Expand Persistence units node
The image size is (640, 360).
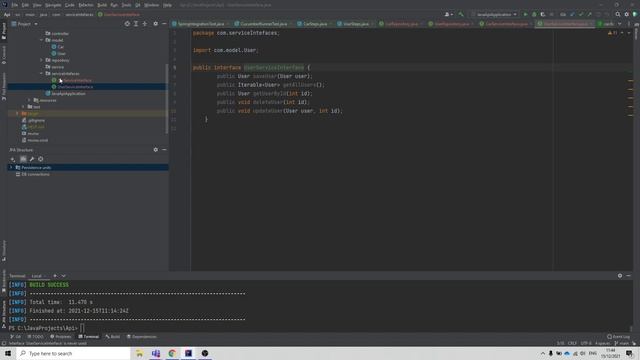pyautogui.click(x=11, y=167)
